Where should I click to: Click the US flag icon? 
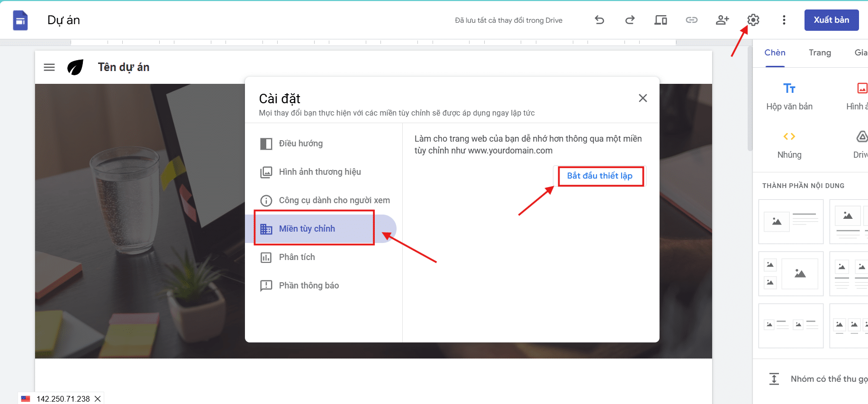tap(26, 399)
